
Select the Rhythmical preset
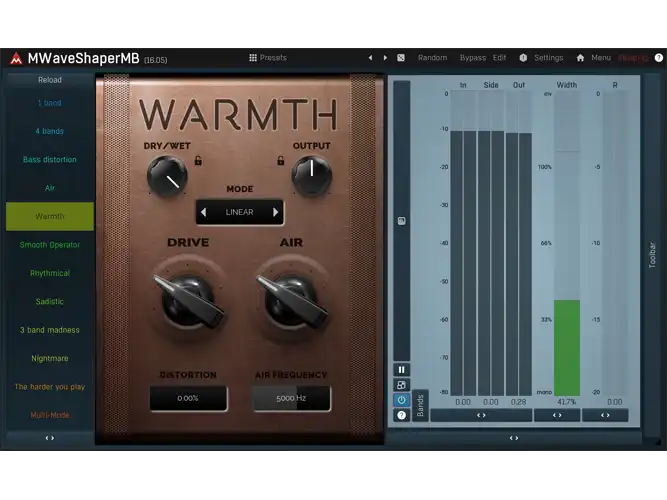point(50,273)
